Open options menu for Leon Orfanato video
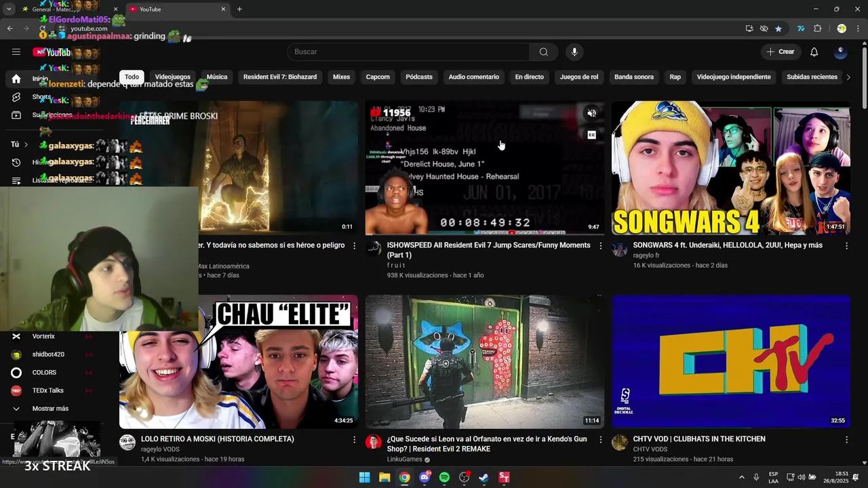Screen dimensions: 868x488 point(600,440)
